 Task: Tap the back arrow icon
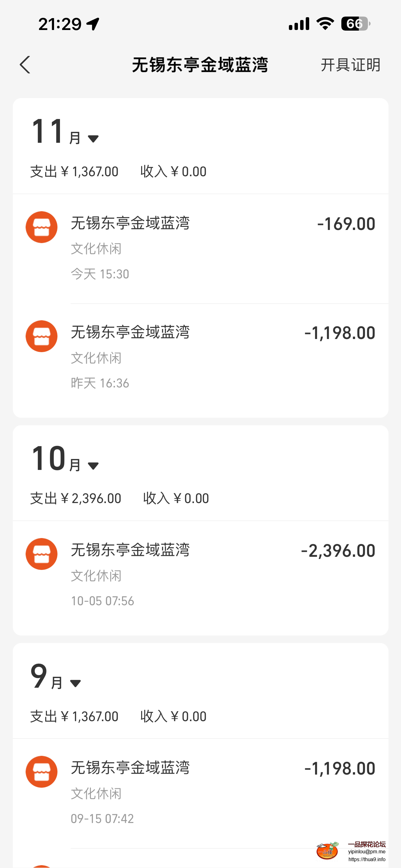[25, 65]
